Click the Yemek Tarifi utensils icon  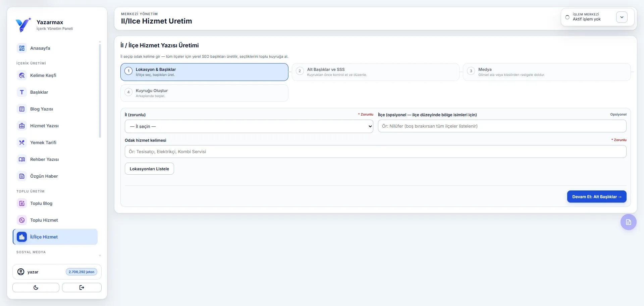coord(22,143)
